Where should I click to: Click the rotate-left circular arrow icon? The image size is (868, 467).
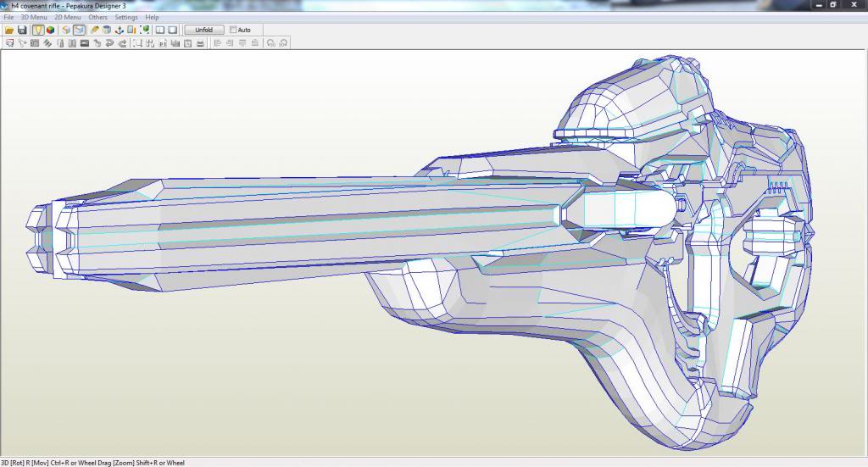[270, 43]
